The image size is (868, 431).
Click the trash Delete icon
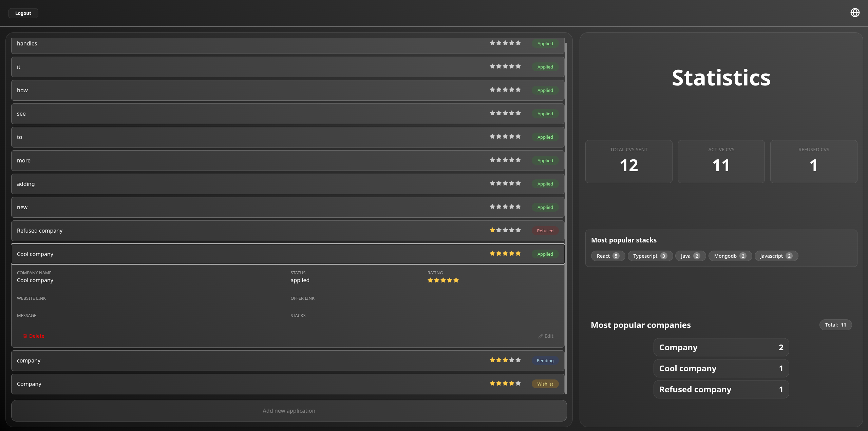pos(25,336)
